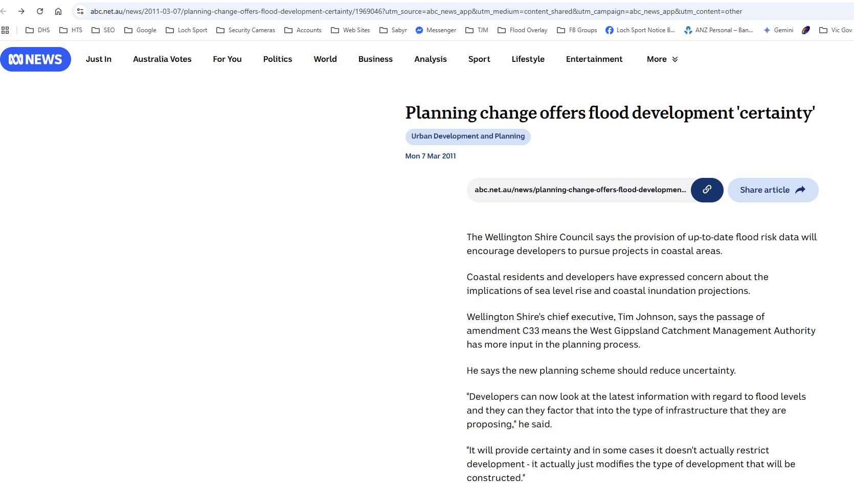
Task: Open the SEO bookmark folder
Action: click(103, 30)
